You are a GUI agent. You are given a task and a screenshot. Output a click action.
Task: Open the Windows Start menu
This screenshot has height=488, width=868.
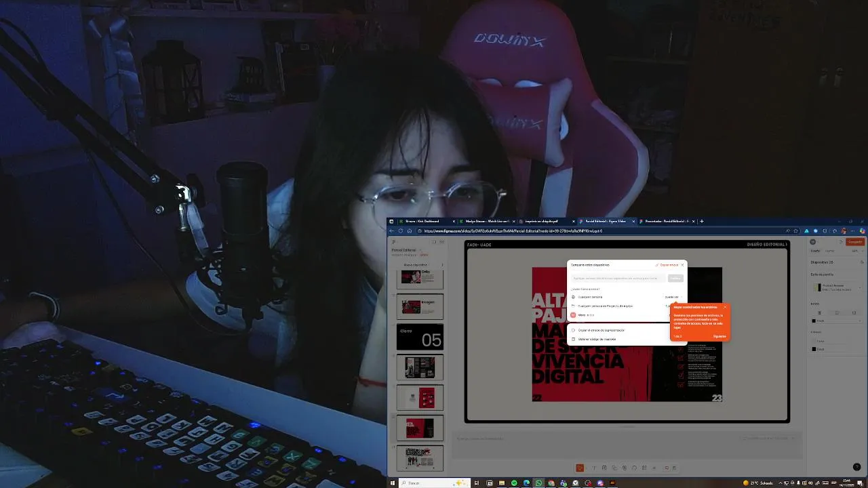click(x=392, y=483)
